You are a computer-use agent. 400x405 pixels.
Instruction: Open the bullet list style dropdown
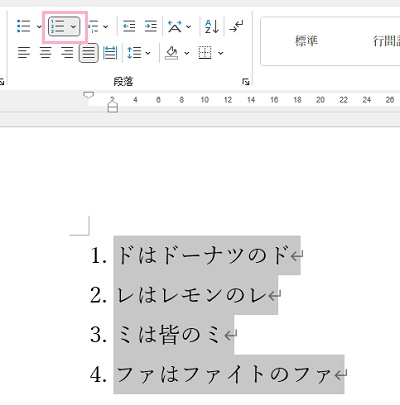pyautogui.click(x=39, y=26)
